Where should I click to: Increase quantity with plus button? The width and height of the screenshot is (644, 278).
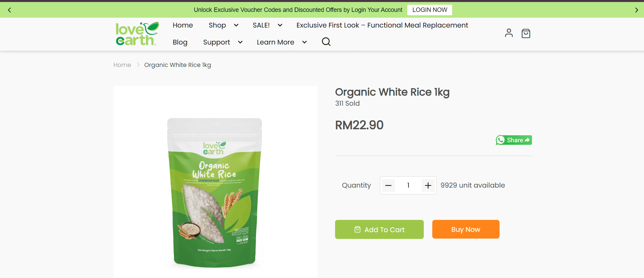(x=428, y=186)
